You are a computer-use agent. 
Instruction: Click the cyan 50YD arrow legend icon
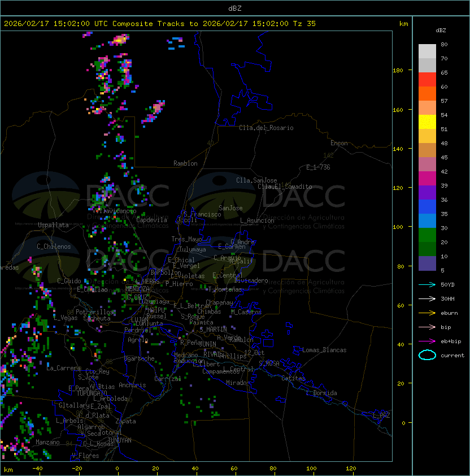pos(427,284)
